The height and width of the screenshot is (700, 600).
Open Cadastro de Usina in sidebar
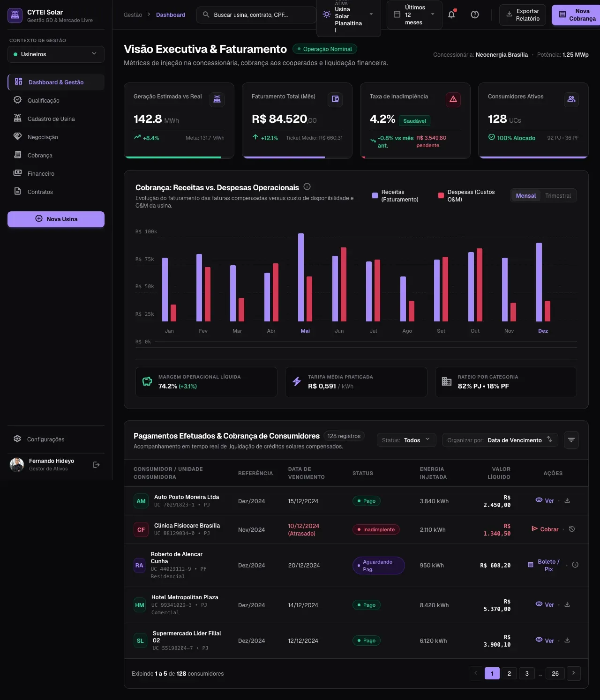click(x=56, y=119)
